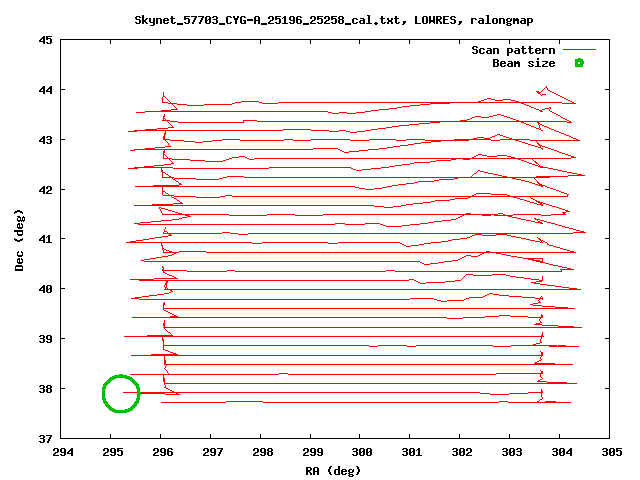
Task: Click the y-axis tick label 45
Action: click(46, 40)
